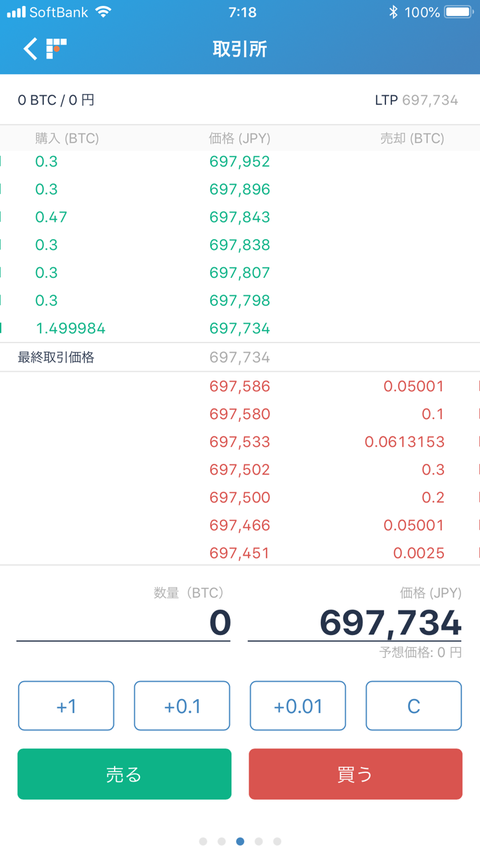Focus the 数量 (BTC) quantity field

coord(124,623)
